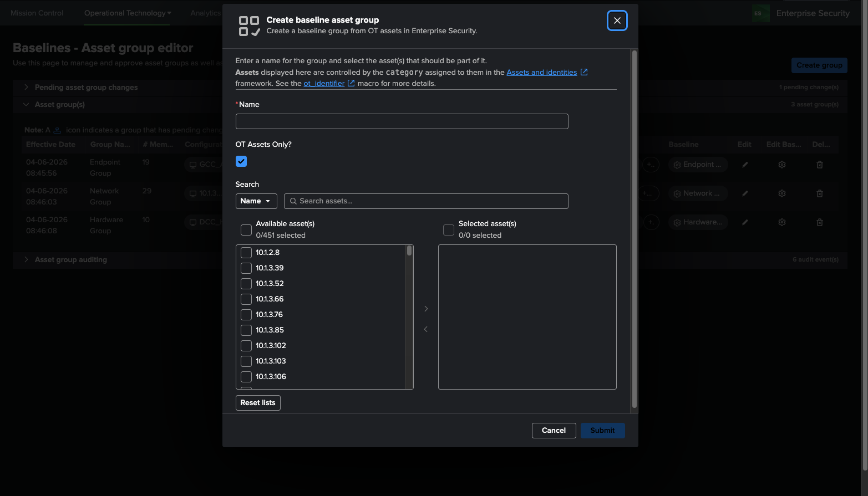
Task: Expand the Asset group auditing section
Action: (26, 259)
